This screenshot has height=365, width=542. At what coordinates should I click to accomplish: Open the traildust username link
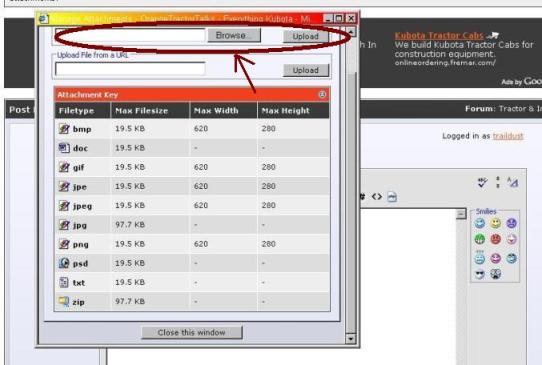tap(508, 136)
